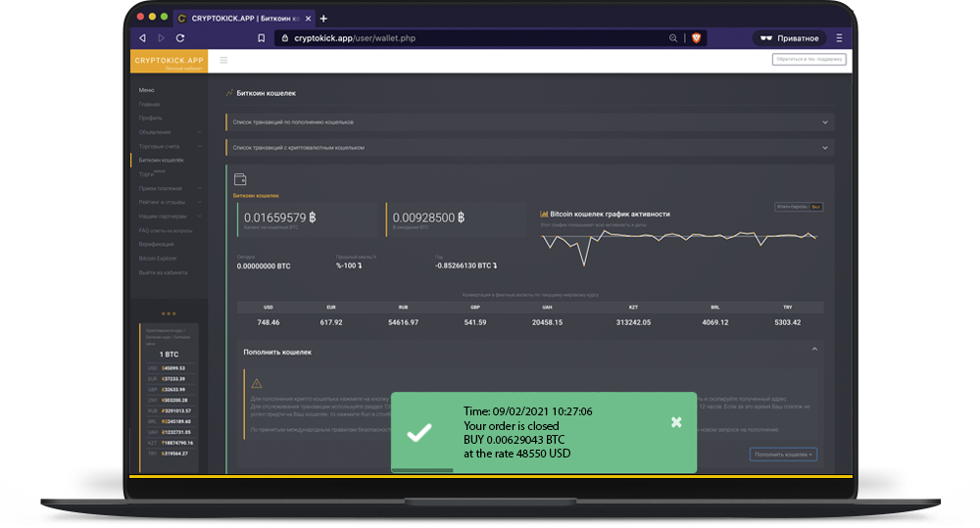Viewport: 980px width, 528px height.
Task: Click the three orange dots in sidebar
Action: pyautogui.click(x=169, y=313)
